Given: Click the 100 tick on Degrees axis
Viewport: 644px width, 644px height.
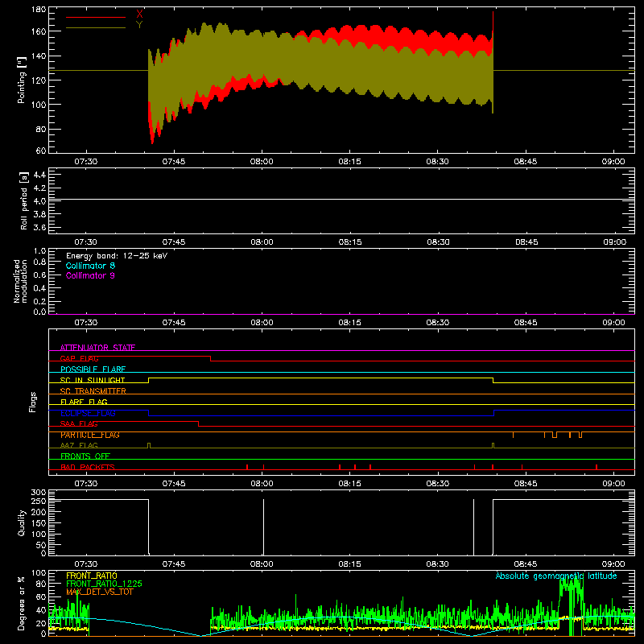Looking at the screenshot, I should coord(39,573).
